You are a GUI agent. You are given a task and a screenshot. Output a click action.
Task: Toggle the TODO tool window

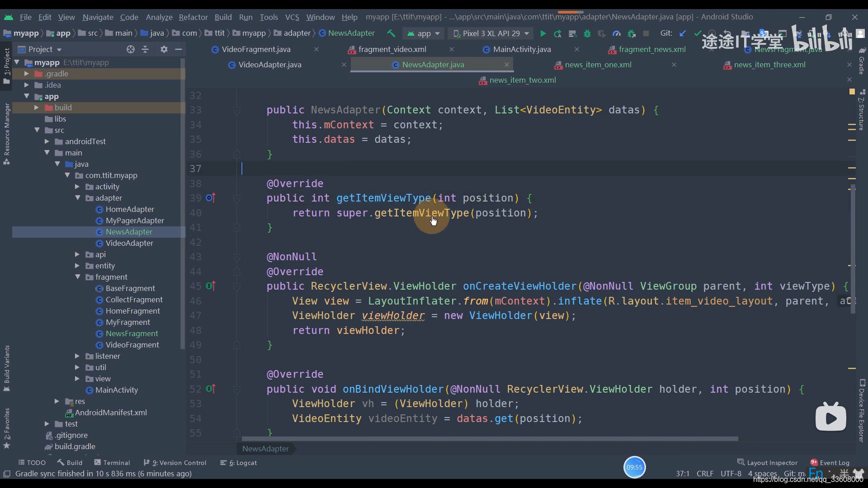pyautogui.click(x=32, y=463)
